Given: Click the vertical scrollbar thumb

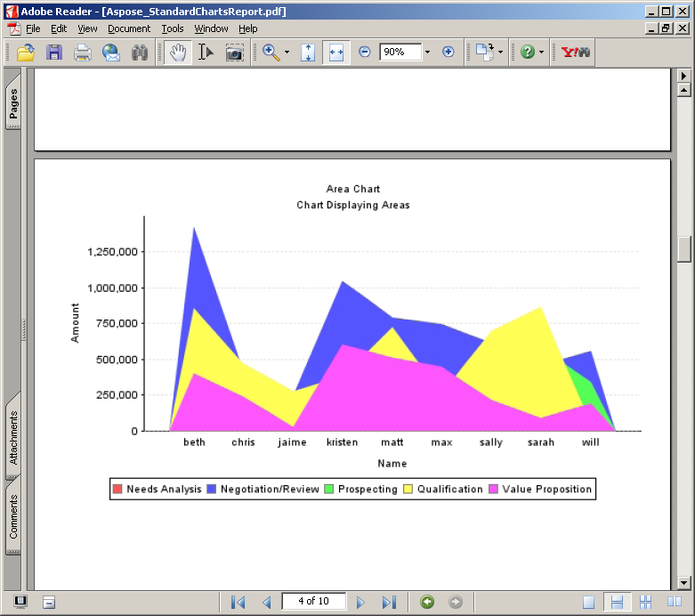Looking at the screenshot, I should tap(683, 248).
